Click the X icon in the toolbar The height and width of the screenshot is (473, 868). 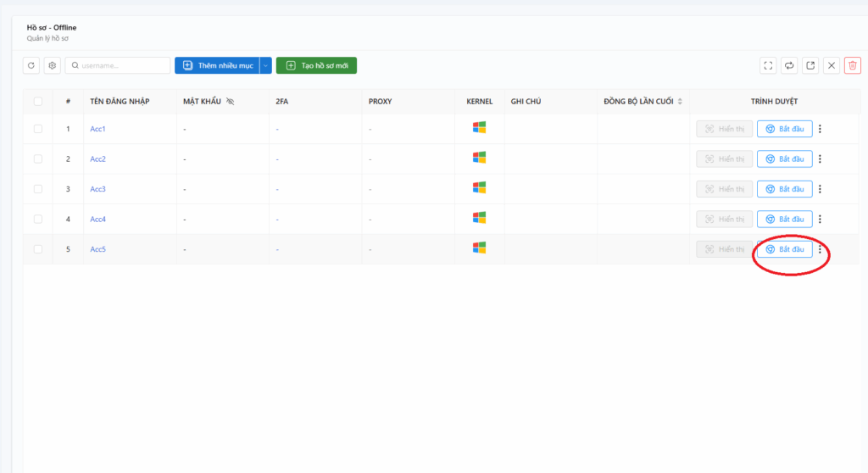click(832, 65)
